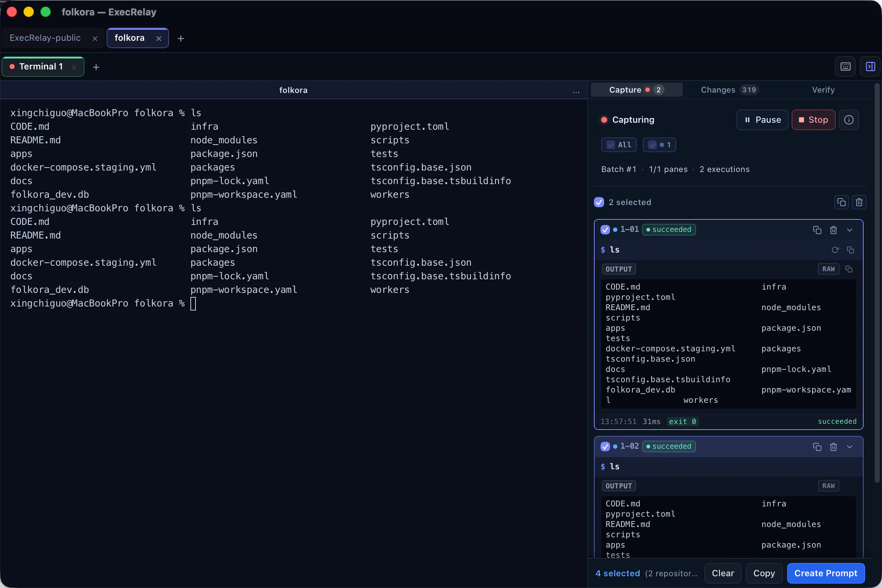Close the folkora project tab
The width and height of the screenshot is (882, 588).
pyautogui.click(x=159, y=38)
